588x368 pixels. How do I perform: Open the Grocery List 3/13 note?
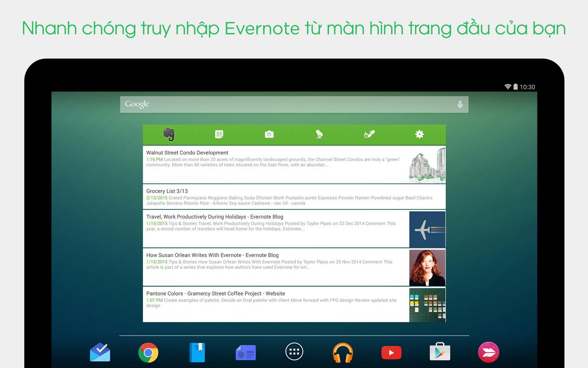coord(294,197)
